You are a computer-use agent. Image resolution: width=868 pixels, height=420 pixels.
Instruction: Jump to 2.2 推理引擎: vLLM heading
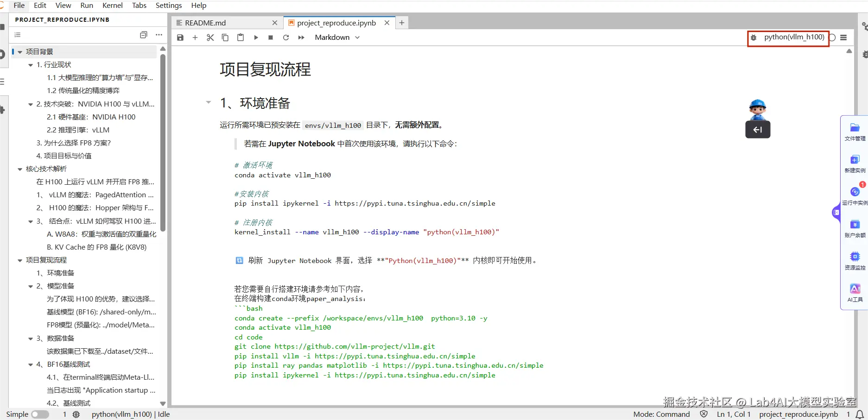coord(78,130)
